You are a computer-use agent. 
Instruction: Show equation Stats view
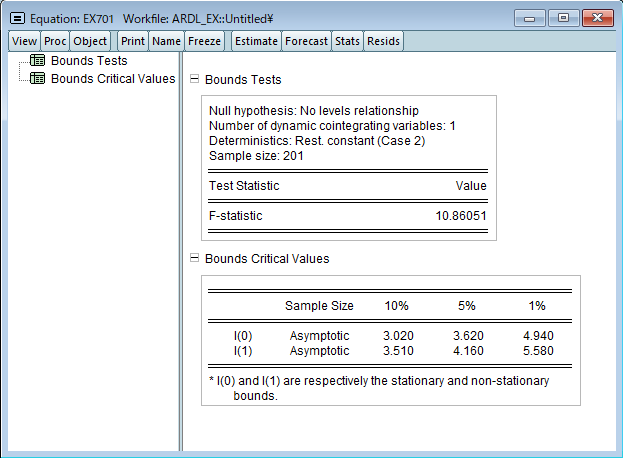(x=347, y=41)
